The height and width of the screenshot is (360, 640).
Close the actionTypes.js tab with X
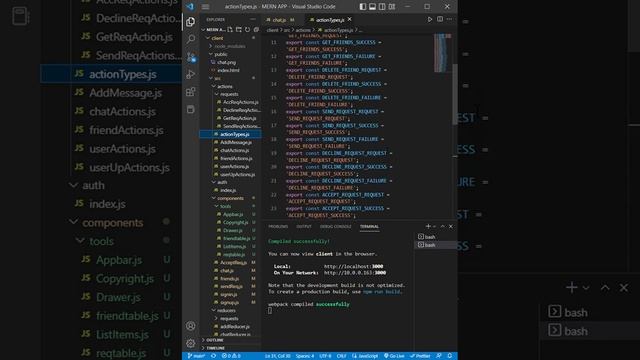350,19
